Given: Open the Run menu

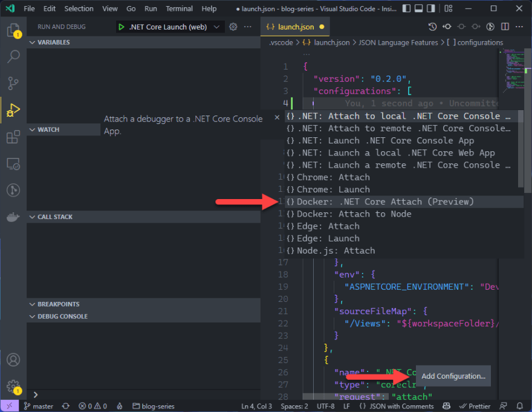Looking at the screenshot, I should (151, 8).
